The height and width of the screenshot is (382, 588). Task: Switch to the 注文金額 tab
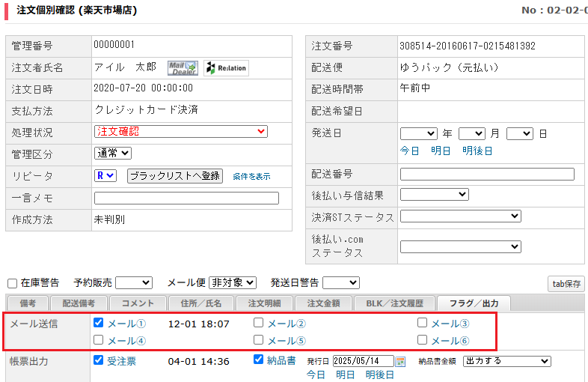click(x=323, y=303)
